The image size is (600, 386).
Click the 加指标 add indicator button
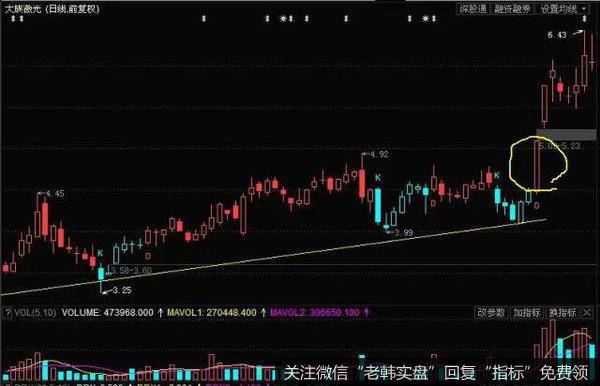(x=527, y=313)
